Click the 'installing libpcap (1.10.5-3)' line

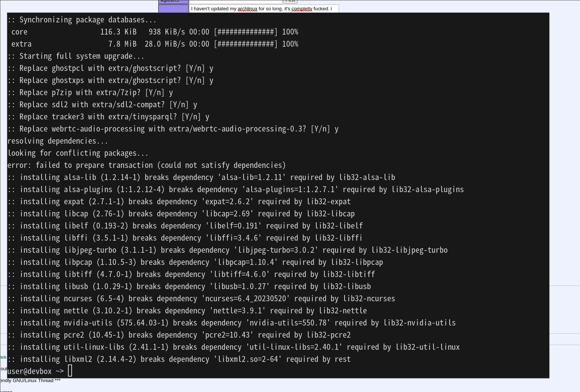pos(195,262)
